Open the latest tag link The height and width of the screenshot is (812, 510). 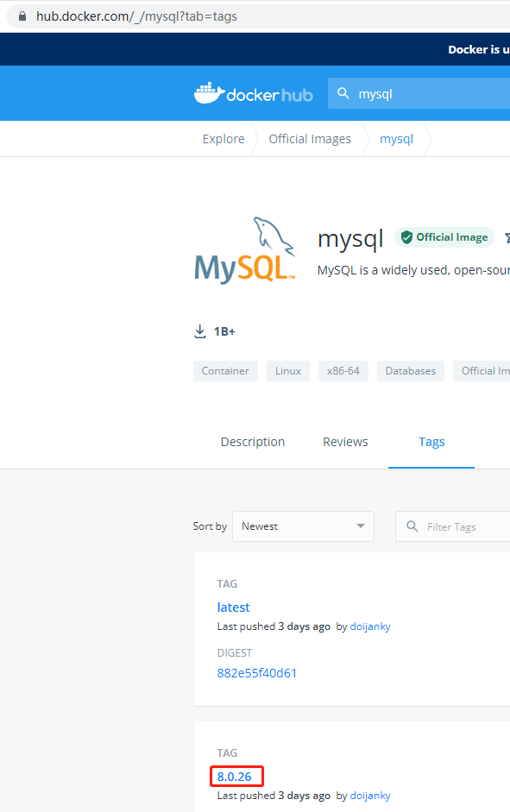234,607
